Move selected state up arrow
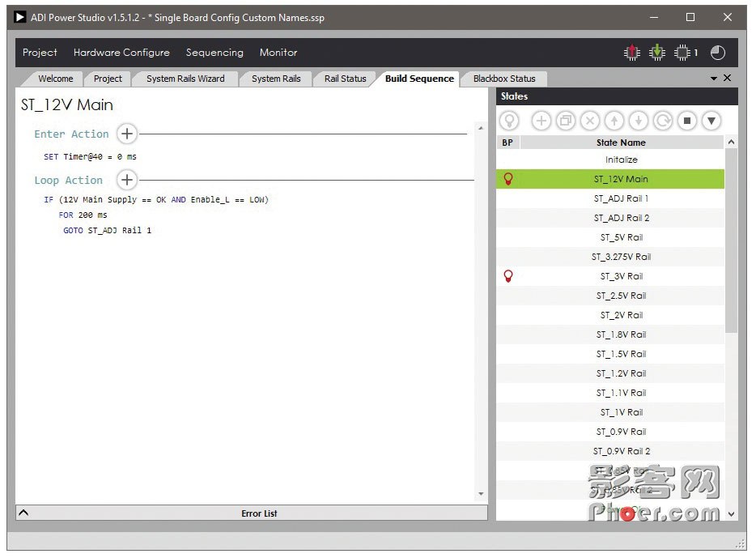Image resolution: width=756 pixels, height=558 pixels. [614, 121]
